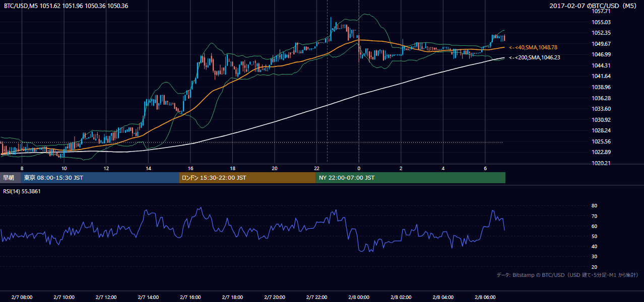
Task: Click hour label 6 under price chart
Action: pos(485,168)
